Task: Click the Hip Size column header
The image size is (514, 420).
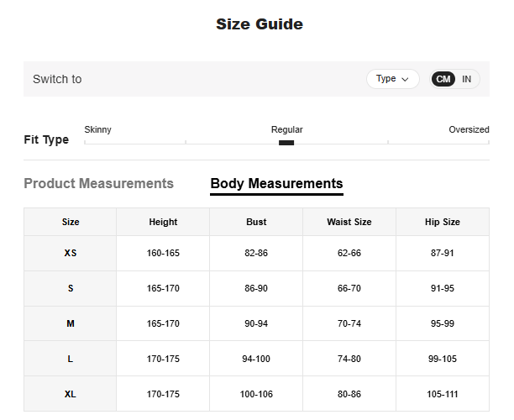Action: click(442, 222)
